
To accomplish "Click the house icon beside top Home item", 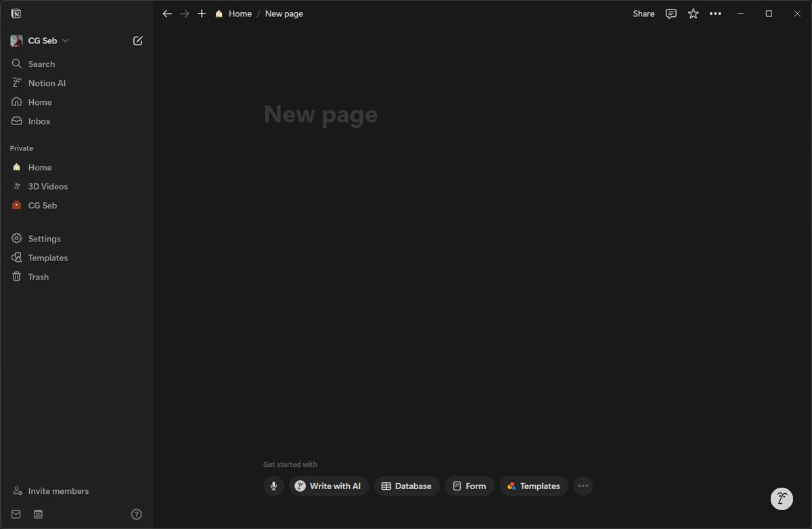I will click(x=17, y=102).
